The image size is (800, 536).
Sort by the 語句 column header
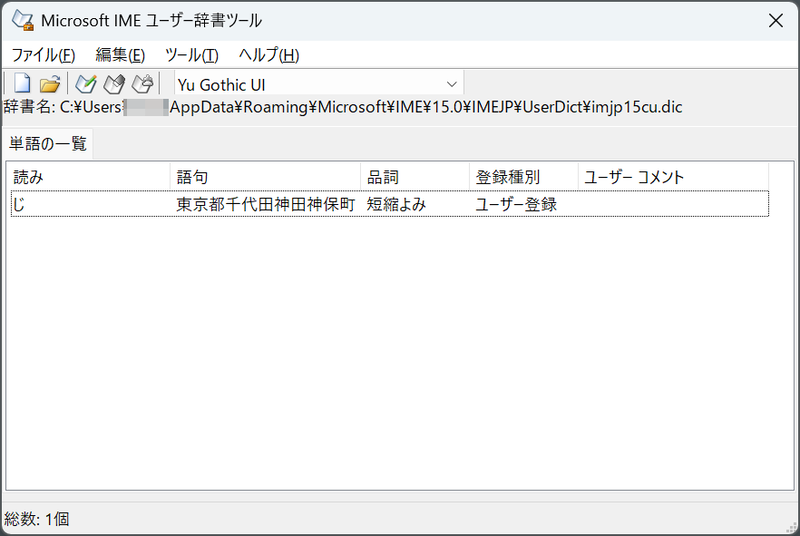point(265,177)
